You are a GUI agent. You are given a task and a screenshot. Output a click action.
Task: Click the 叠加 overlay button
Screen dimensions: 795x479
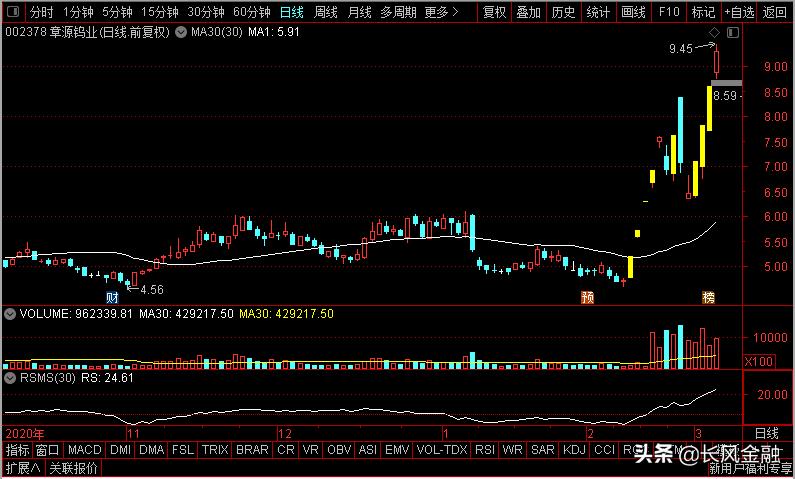coord(529,12)
